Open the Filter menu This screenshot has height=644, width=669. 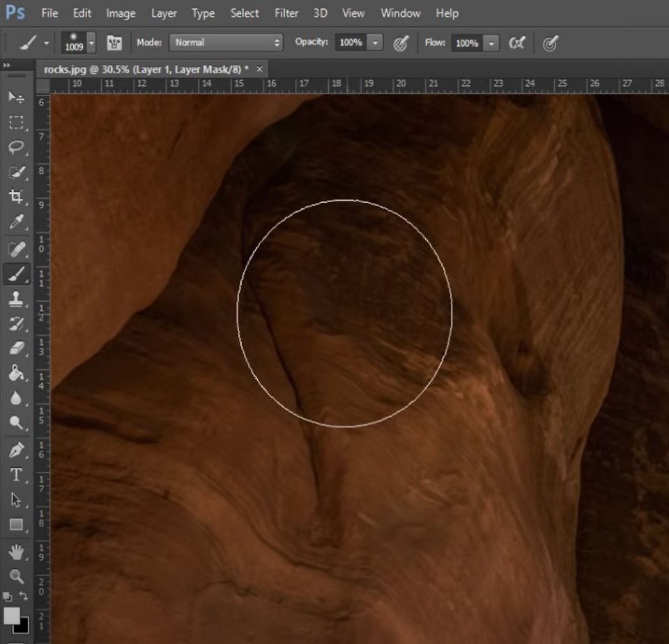pos(286,13)
